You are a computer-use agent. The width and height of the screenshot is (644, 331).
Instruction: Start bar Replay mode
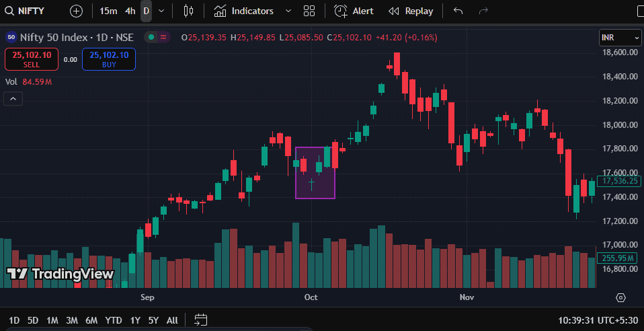click(411, 11)
